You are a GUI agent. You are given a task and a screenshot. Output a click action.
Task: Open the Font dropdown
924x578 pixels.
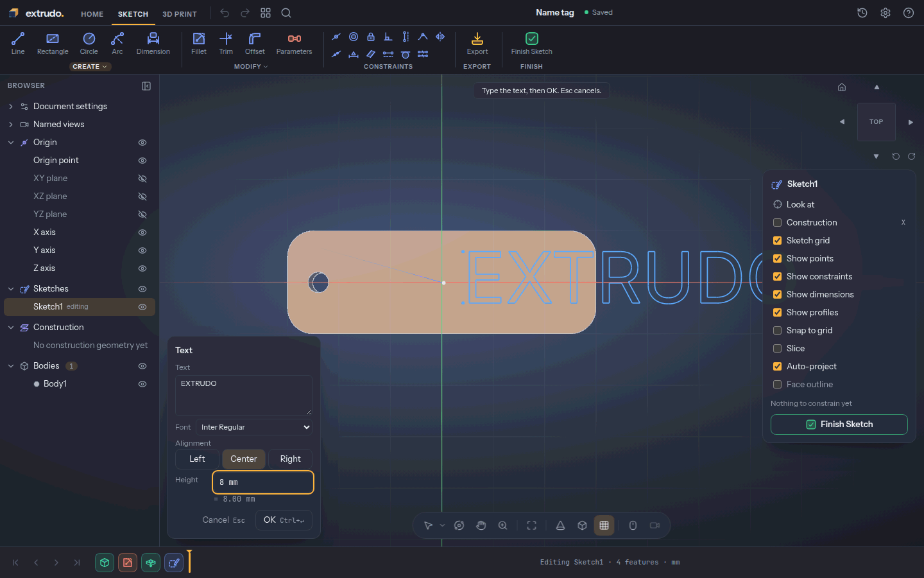point(255,427)
